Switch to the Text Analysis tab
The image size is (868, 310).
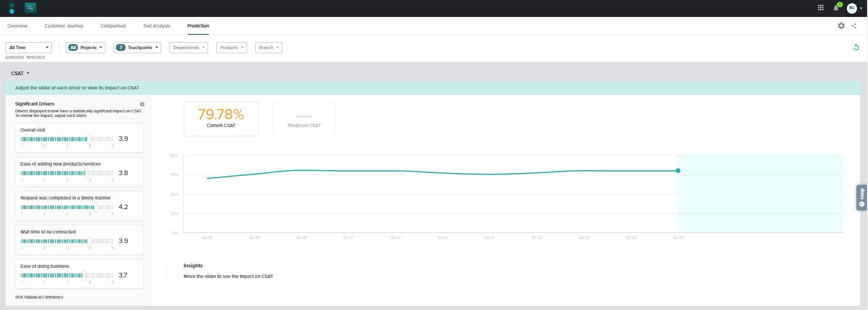(156, 26)
